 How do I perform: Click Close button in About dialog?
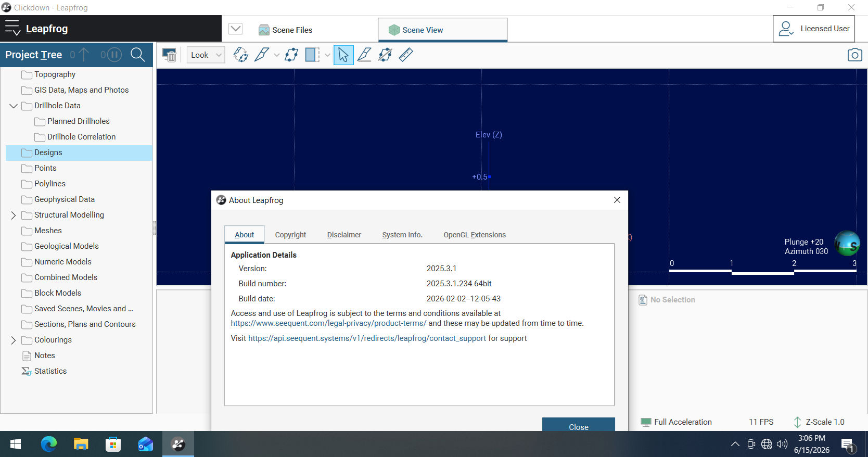click(579, 424)
